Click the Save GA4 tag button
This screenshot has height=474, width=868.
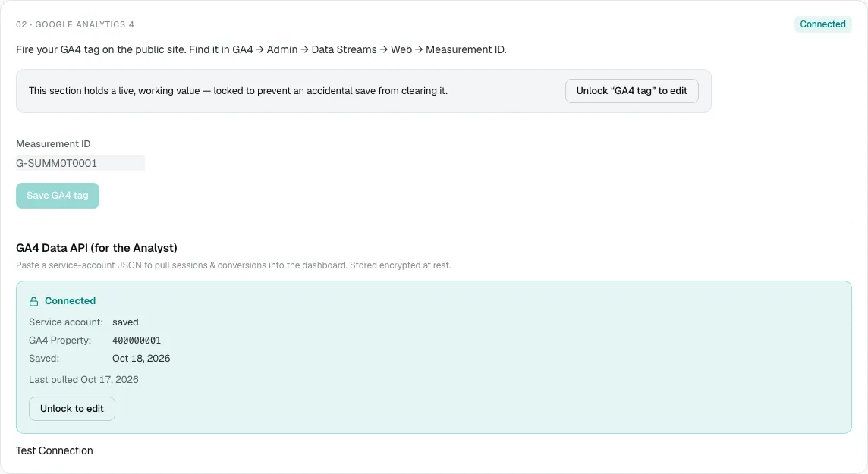click(58, 195)
